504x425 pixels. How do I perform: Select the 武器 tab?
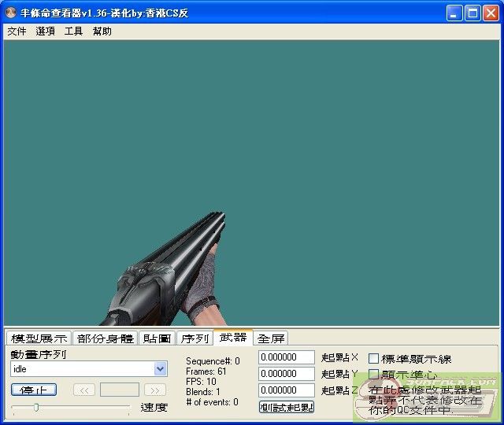(233, 338)
